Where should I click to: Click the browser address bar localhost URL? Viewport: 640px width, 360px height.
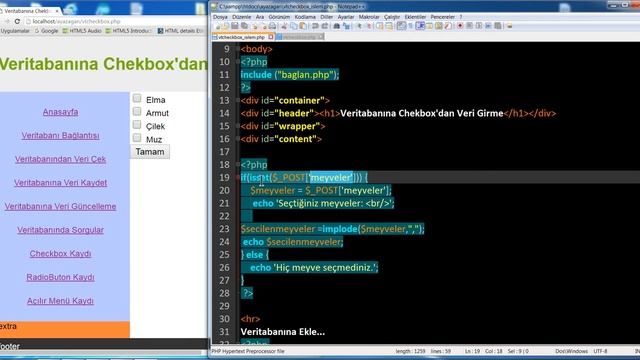click(77, 21)
